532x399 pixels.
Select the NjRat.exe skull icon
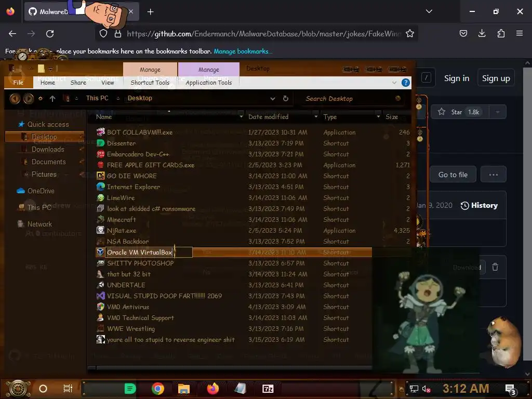[x=100, y=230]
